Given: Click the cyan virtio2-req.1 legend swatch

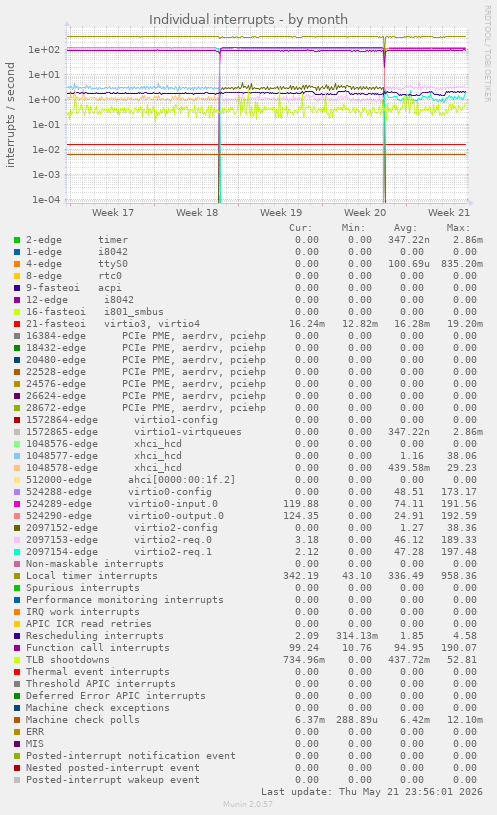Looking at the screenshot, I should pos(17,552).
